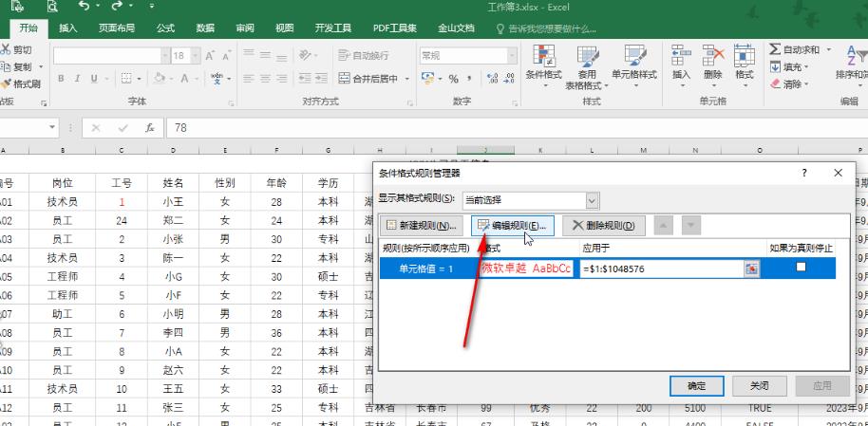Click Merge and Center (合并后居中)
The width and height of the screenshot is (868, 426).
click(368, 79)
